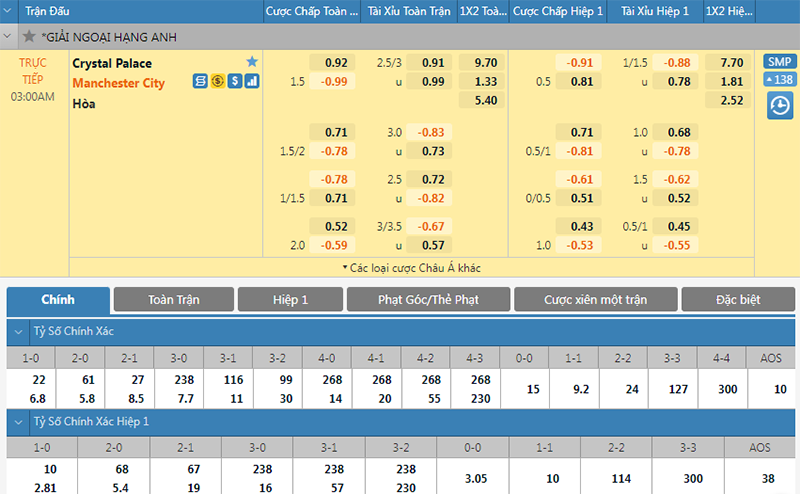Click the blue dollar sign icon
Image resolution: width=800 pixels, height=494 pixels.
[x=234, y=82]
